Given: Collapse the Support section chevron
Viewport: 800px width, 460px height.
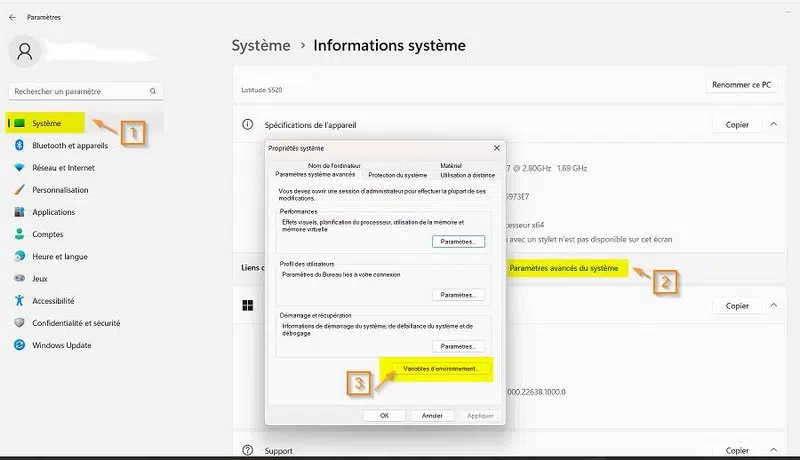Looking at the screenshot, I should [x=773, y=450].
